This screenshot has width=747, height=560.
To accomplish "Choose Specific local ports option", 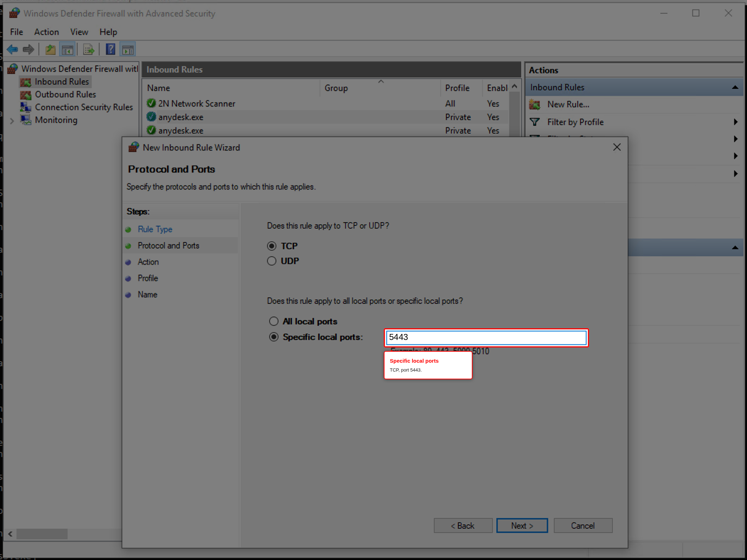I will point(273,337).
